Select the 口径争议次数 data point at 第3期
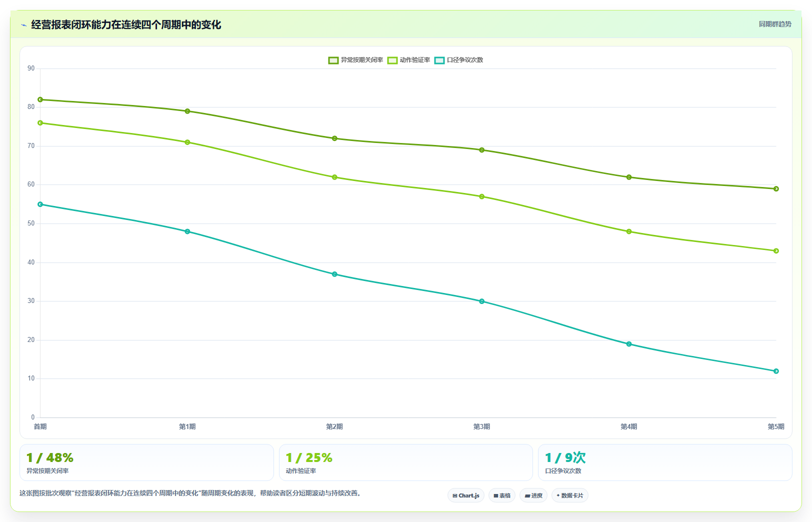The height and width of the screenshot is (522, 812). click(482, 301)
